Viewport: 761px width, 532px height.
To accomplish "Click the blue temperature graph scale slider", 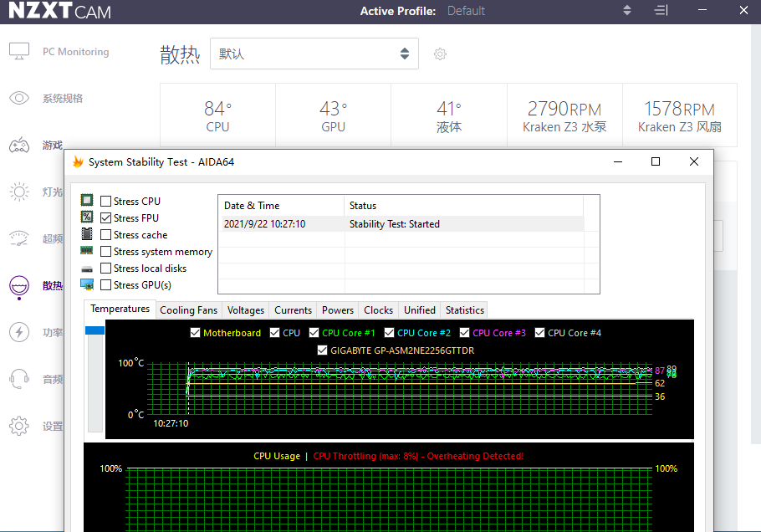I will pyautogui.click(x=94, y=331).
